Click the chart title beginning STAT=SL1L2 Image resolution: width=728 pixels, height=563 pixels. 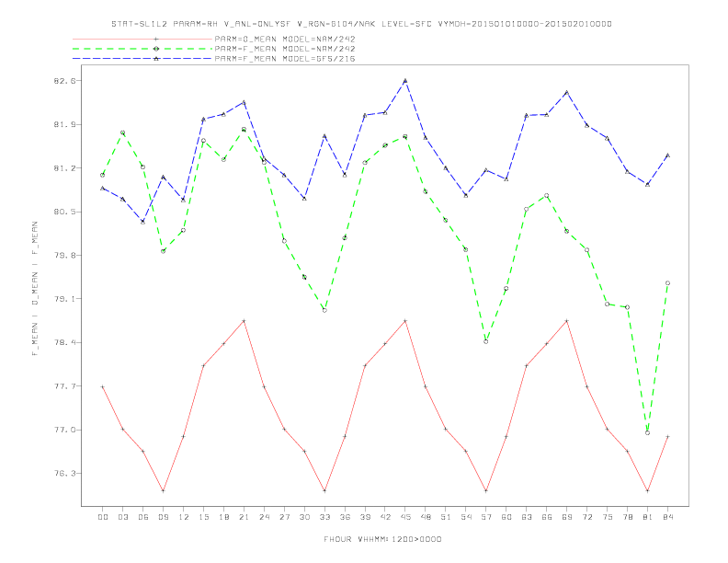pos(361,24)
